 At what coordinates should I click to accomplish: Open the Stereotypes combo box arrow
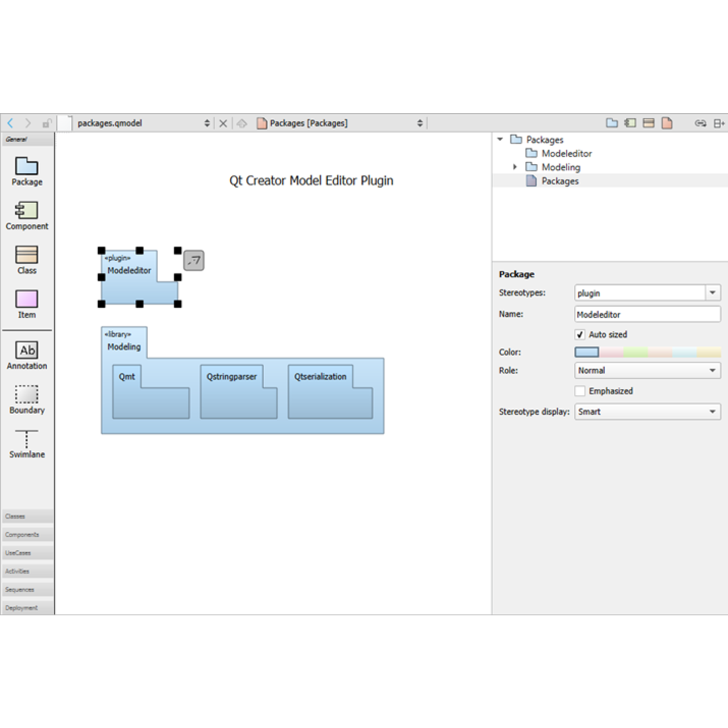[x=713, y=293]
